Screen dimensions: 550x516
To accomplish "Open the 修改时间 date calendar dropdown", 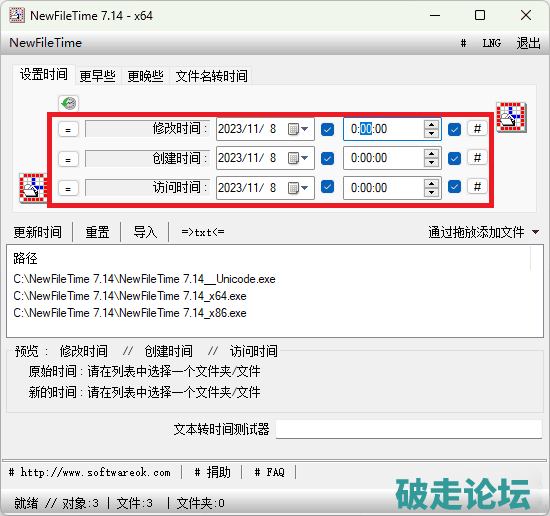I will (x=298, y=129).
